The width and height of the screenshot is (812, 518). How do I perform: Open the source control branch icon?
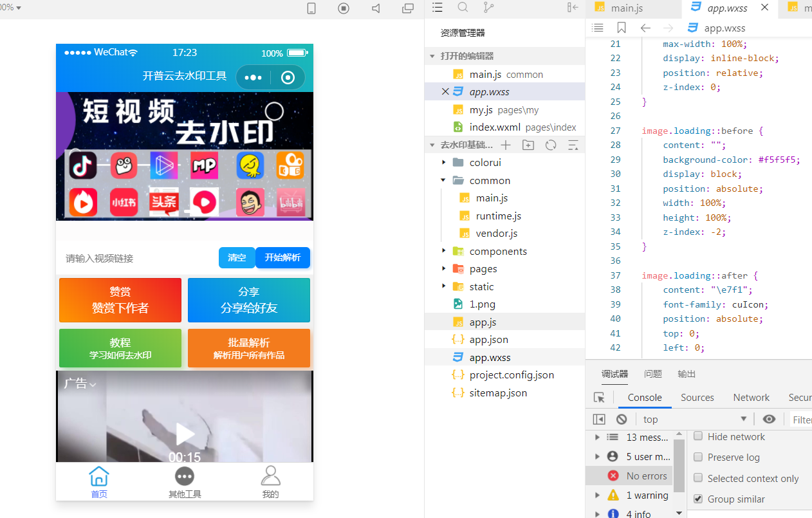(488, 8)
